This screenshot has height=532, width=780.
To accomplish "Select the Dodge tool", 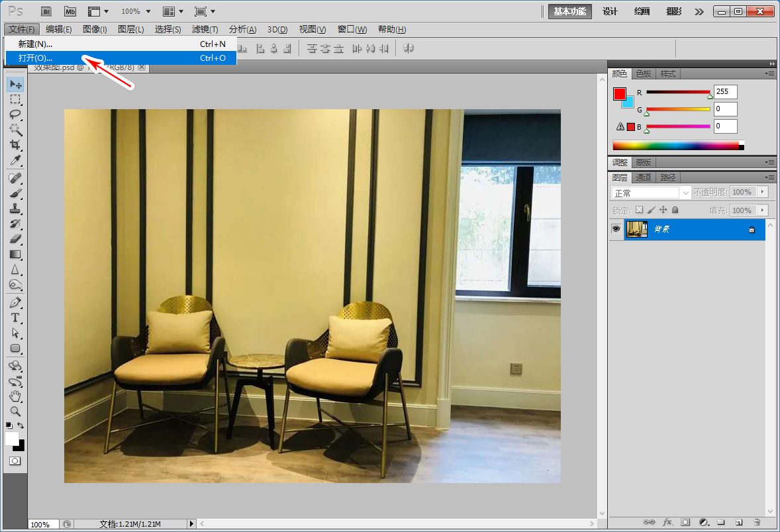I will click(15, 285).
